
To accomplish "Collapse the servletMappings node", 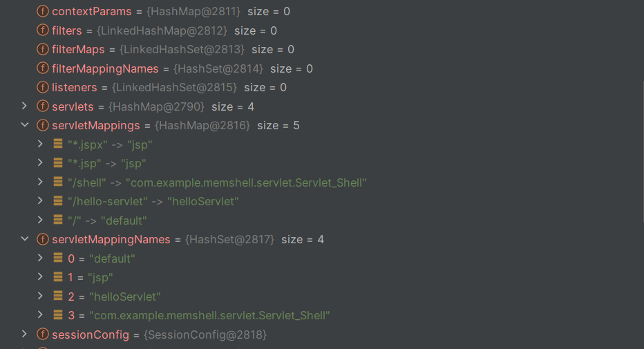I will (25, 125).
